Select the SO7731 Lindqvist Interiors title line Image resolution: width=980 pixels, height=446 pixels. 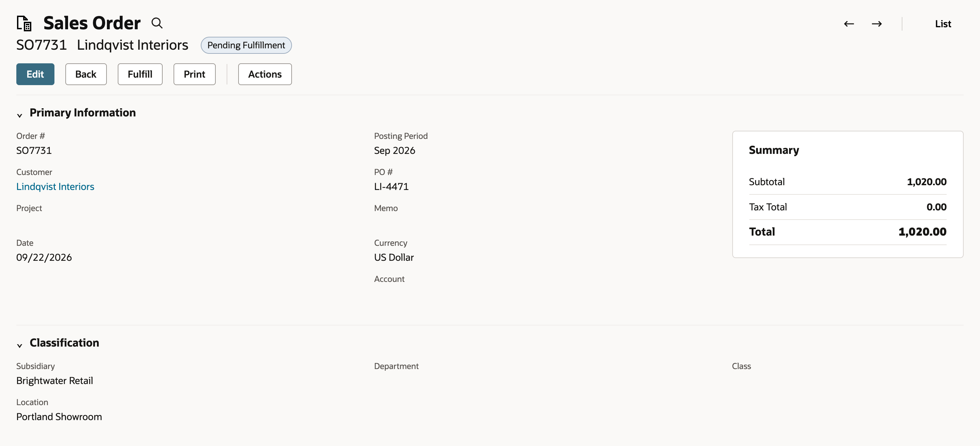(102, 45)
